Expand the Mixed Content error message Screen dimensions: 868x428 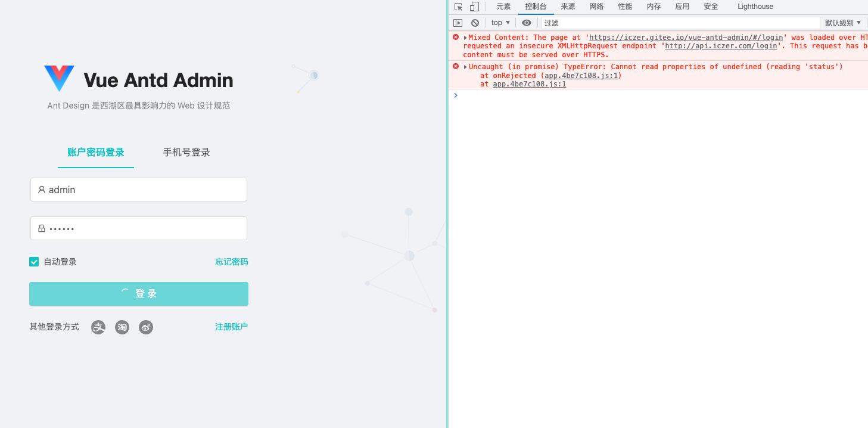coord(464,37)
